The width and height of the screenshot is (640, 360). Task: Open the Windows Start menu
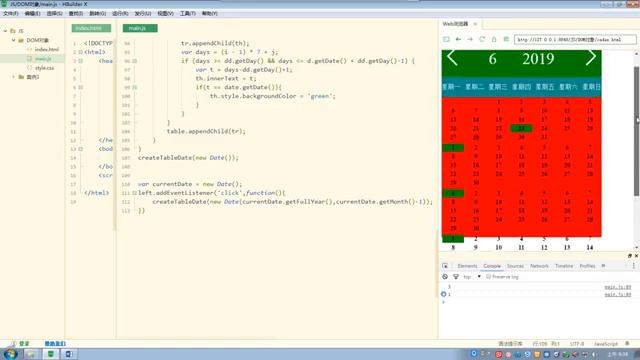10,354
